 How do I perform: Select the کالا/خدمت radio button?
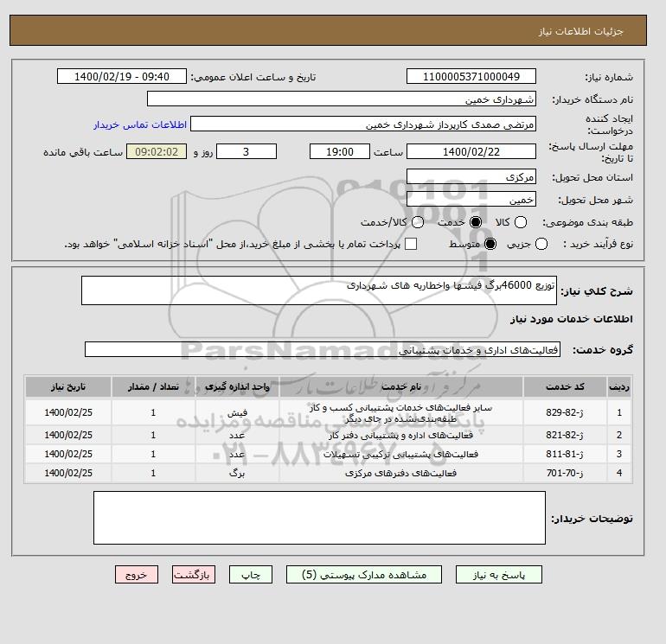click(418, 222)
